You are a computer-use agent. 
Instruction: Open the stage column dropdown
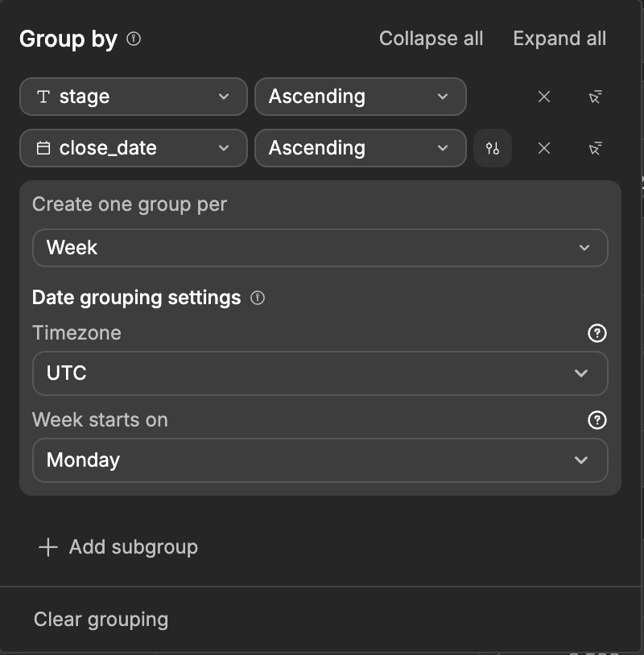pos(134,97)
